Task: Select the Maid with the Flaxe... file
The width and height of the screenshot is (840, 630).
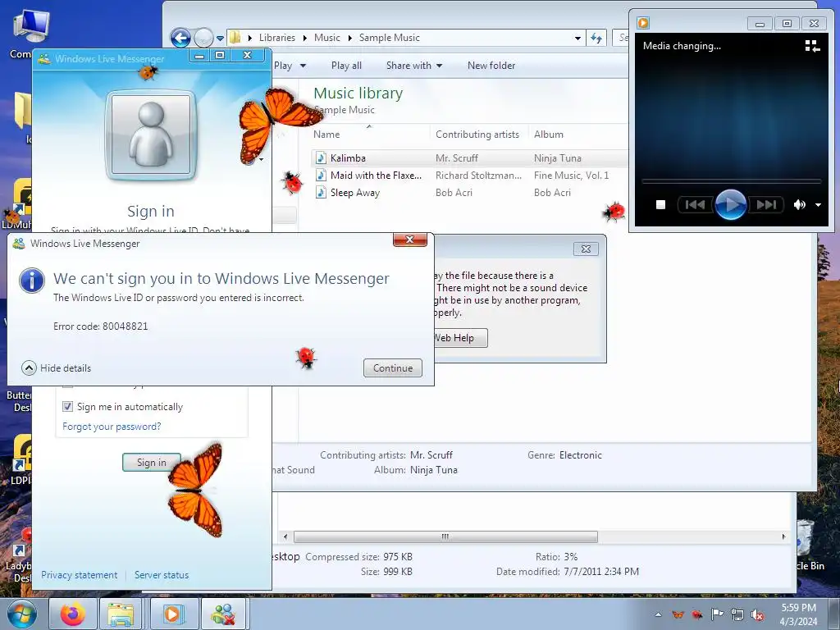Action: click(x=376, y=176)
